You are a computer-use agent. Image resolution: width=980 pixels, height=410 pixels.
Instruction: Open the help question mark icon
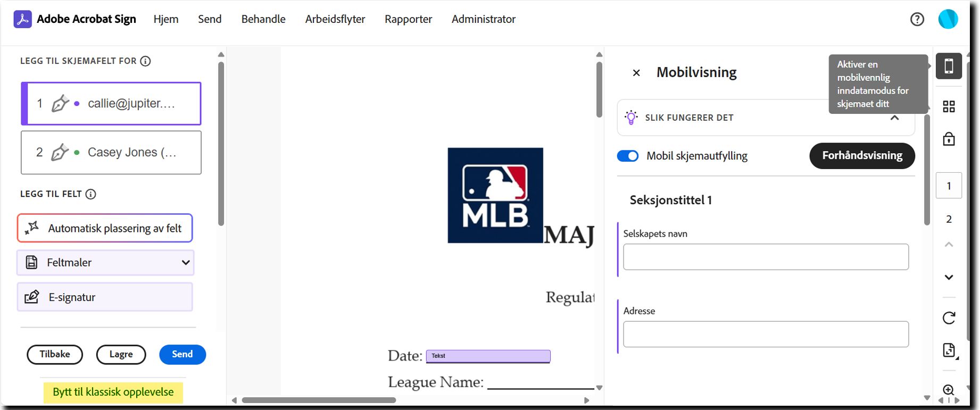[x=917, y=19]
